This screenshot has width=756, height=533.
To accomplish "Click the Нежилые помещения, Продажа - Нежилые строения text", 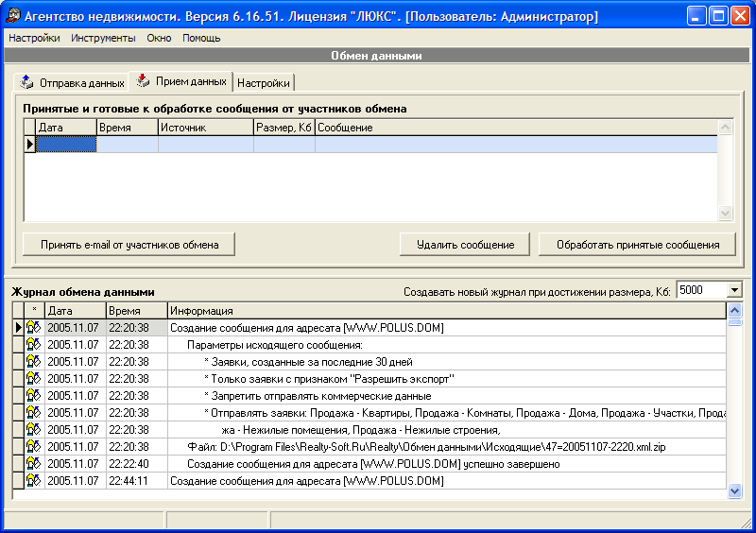I will tap(361, 430).
